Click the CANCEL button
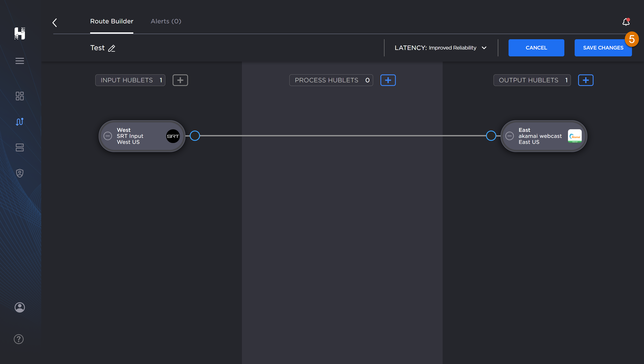Viewport: 644px width, 364px height. [536, 48]
